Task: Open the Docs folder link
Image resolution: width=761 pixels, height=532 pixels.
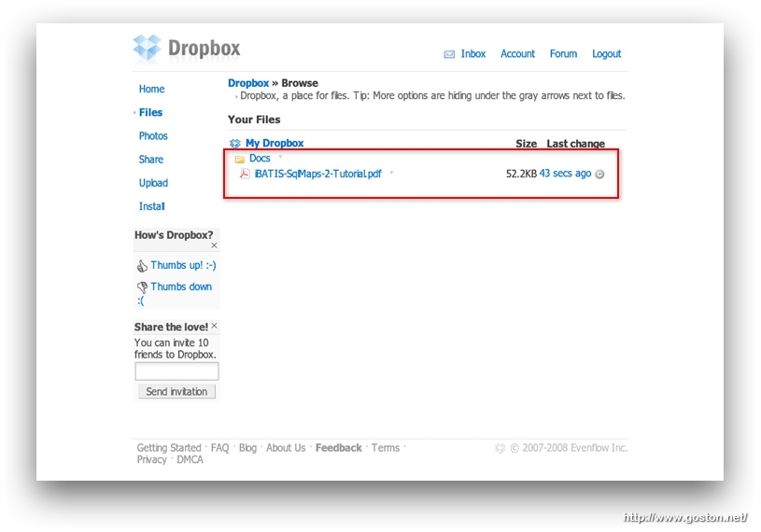Action: click(x=260, y=158)
